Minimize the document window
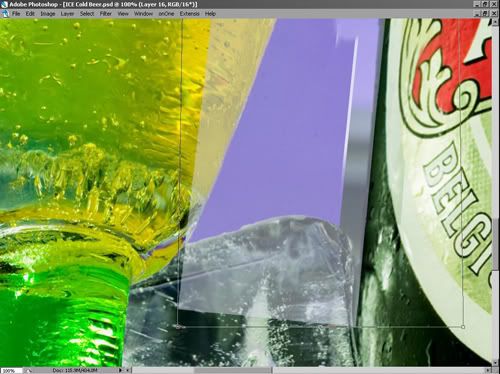 [x=477, y=13]
